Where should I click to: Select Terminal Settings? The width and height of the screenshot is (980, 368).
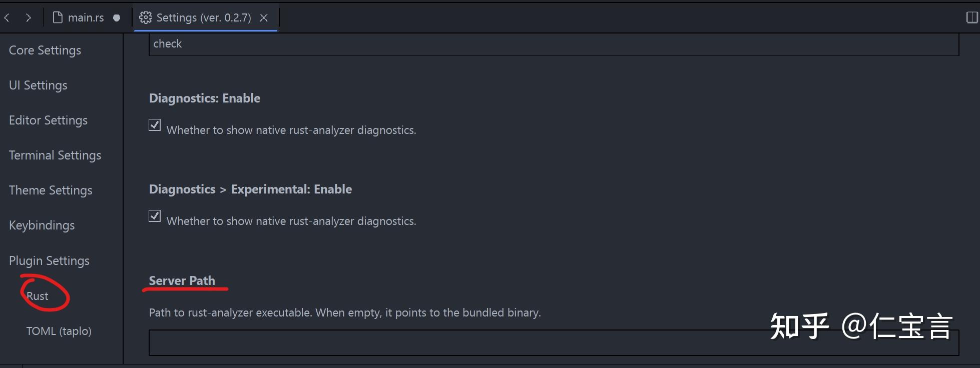55,155
